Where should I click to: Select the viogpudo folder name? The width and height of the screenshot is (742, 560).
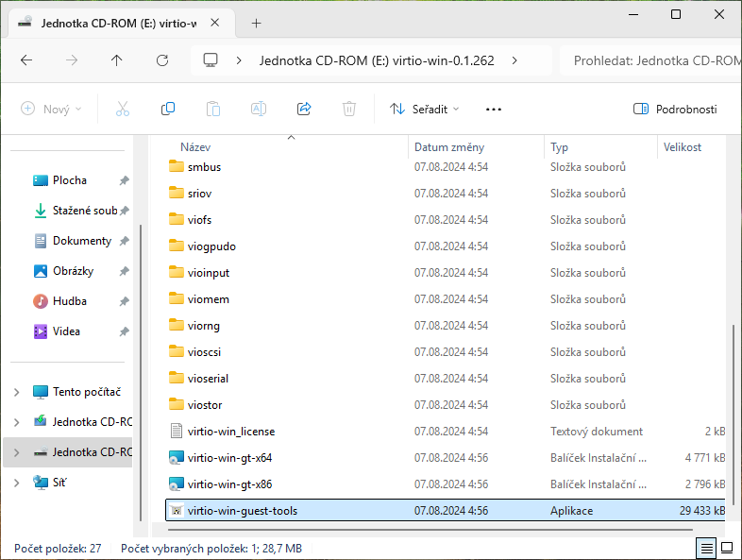(211, 246)
